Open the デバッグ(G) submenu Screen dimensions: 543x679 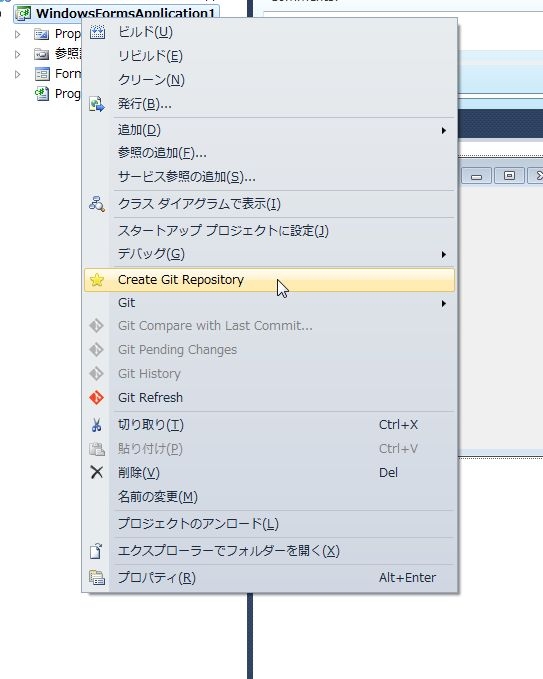click(269, 254)
